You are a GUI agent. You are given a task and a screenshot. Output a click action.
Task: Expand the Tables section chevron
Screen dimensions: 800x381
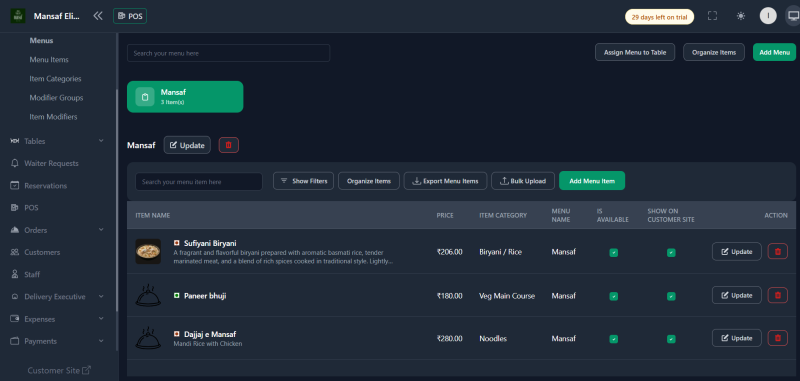point(101,141)
